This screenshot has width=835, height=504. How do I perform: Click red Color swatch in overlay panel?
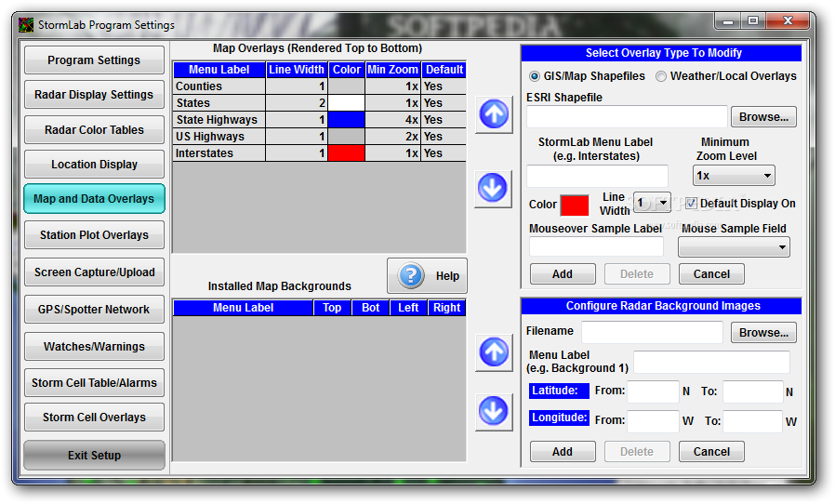coord(575,206)
